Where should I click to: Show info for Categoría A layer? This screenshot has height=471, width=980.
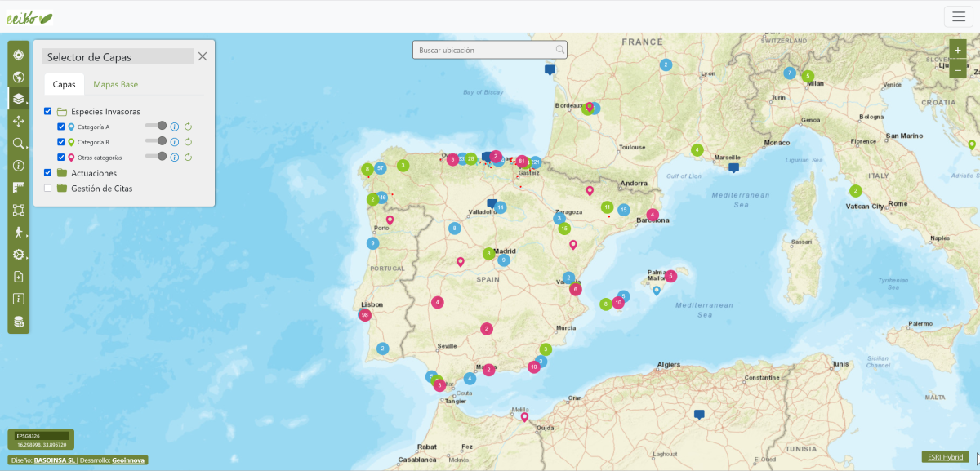(x=174, y=127)
